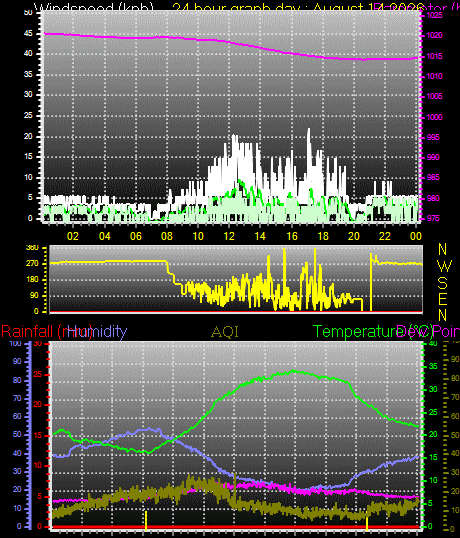The image size is (460, 538).
Task: Click 1020 on the barometer axis
Action: coord(435,35)
